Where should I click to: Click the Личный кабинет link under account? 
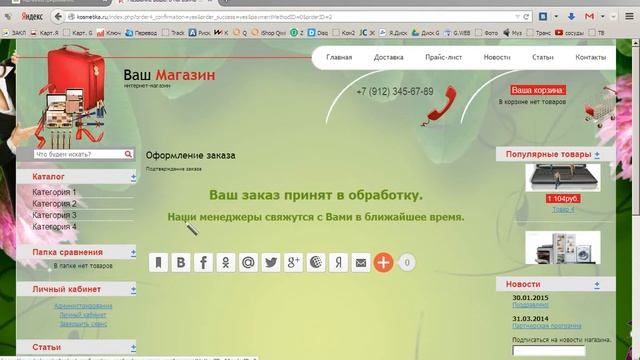point(83,315)
